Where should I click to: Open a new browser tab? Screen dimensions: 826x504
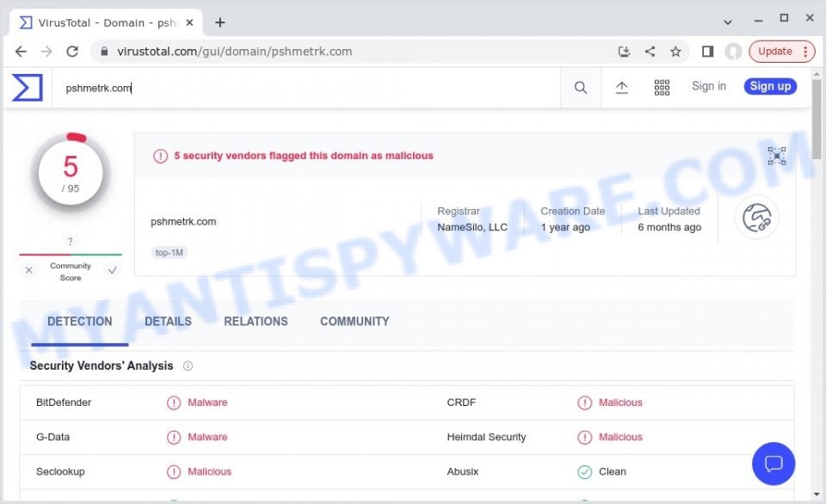click(x=220, y=22)
